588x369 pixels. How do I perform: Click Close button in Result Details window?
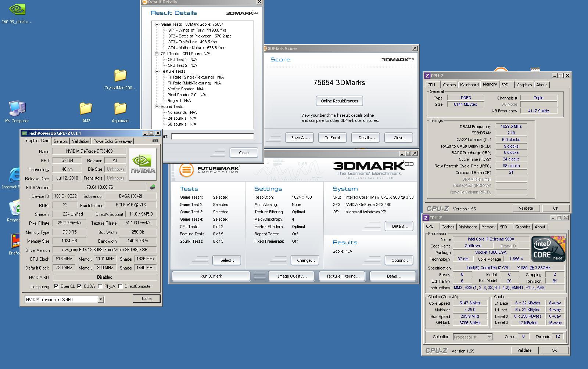(x=244, y=153)
